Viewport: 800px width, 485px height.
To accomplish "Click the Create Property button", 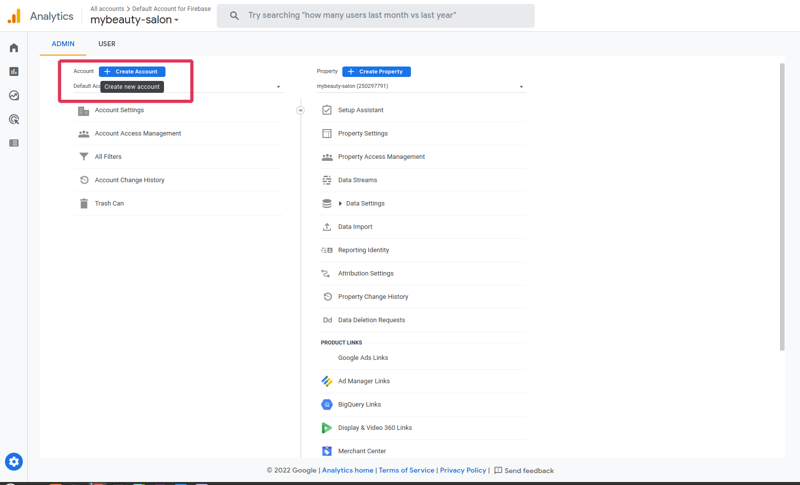I will coord(377,72).
